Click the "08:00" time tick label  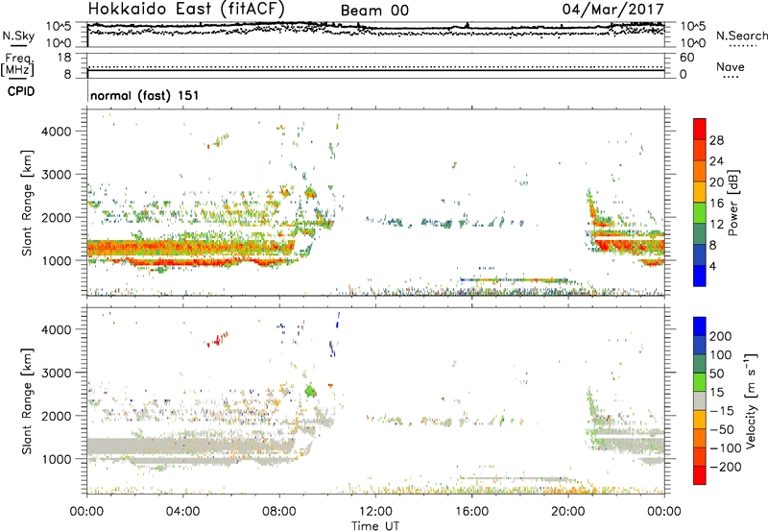click(x=279, y=512)
